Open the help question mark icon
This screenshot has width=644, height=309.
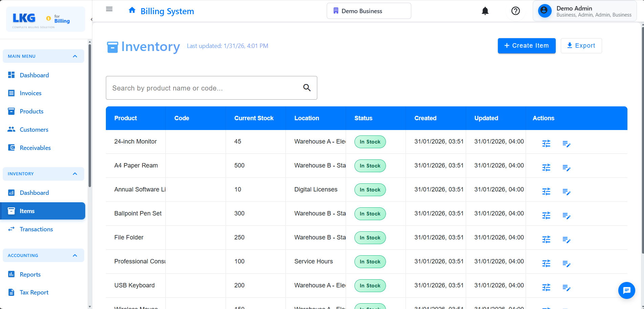click(515, 11)
